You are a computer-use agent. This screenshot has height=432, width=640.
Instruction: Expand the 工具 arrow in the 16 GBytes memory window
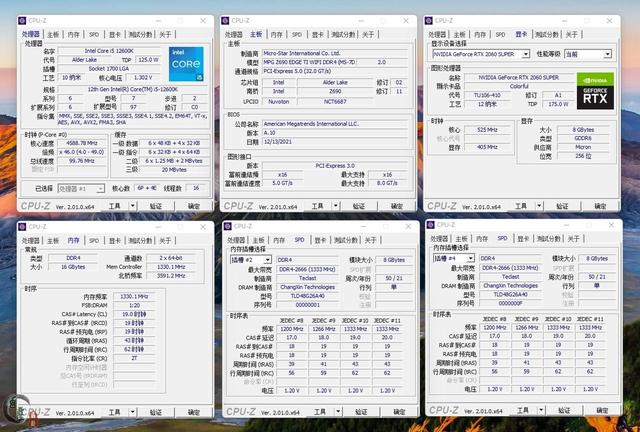[132, 412]
